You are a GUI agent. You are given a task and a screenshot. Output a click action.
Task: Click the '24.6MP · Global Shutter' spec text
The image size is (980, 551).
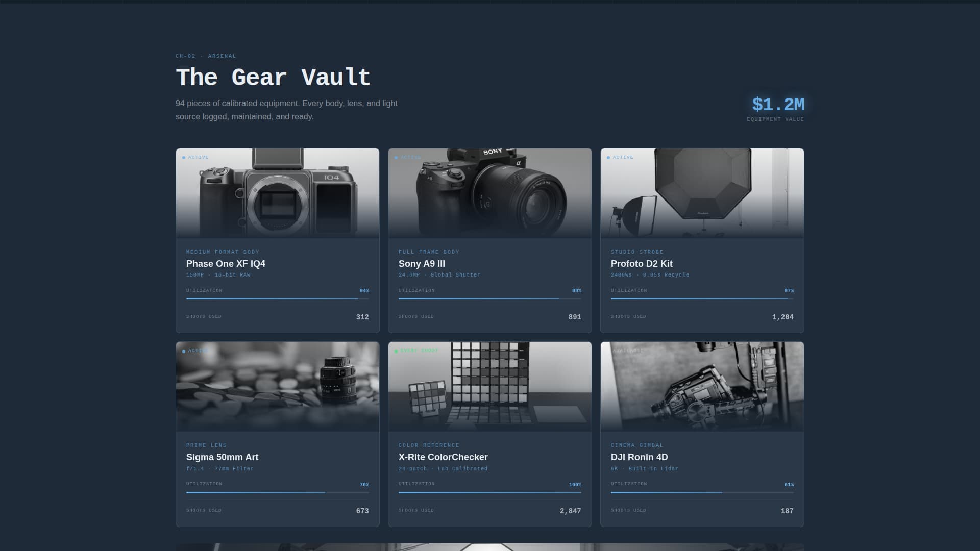point(439,275)
